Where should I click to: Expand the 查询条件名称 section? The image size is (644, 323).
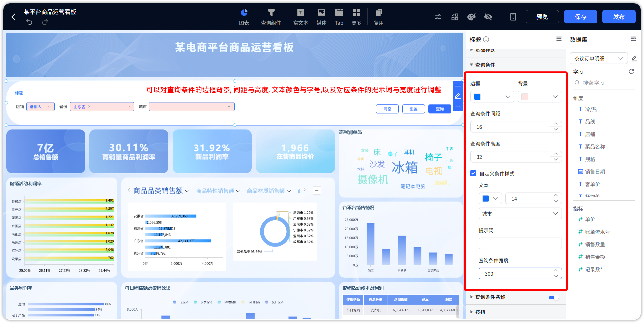(471, 297)
